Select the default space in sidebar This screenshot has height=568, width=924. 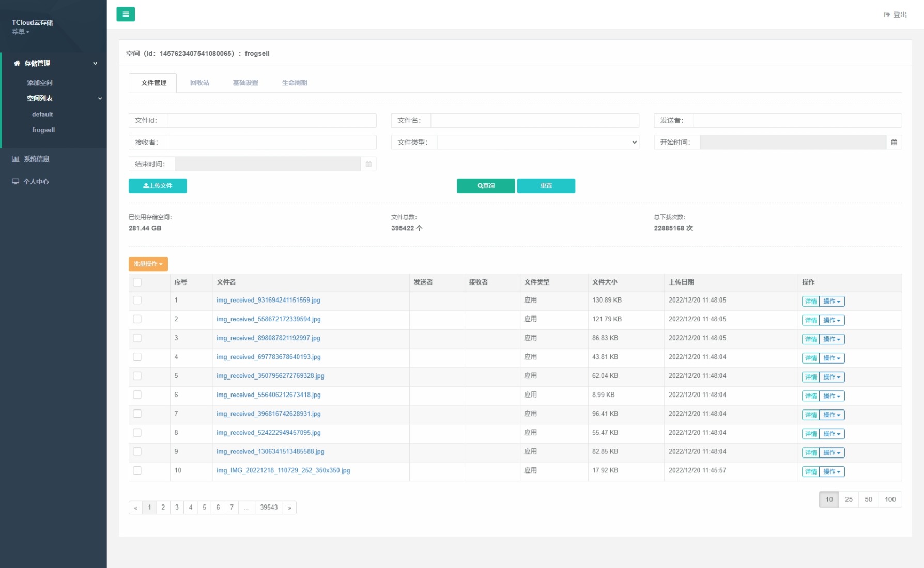tap(42, 114)
